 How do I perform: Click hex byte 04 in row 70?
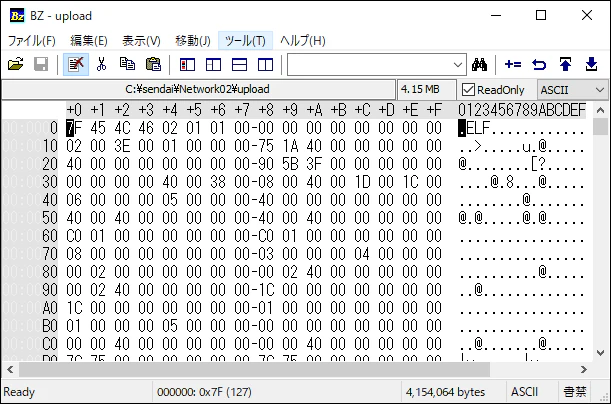tap(362, 254)
